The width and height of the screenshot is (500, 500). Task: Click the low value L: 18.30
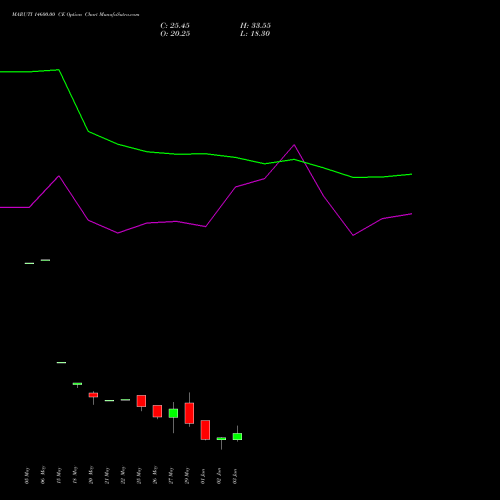click(255, 34)
